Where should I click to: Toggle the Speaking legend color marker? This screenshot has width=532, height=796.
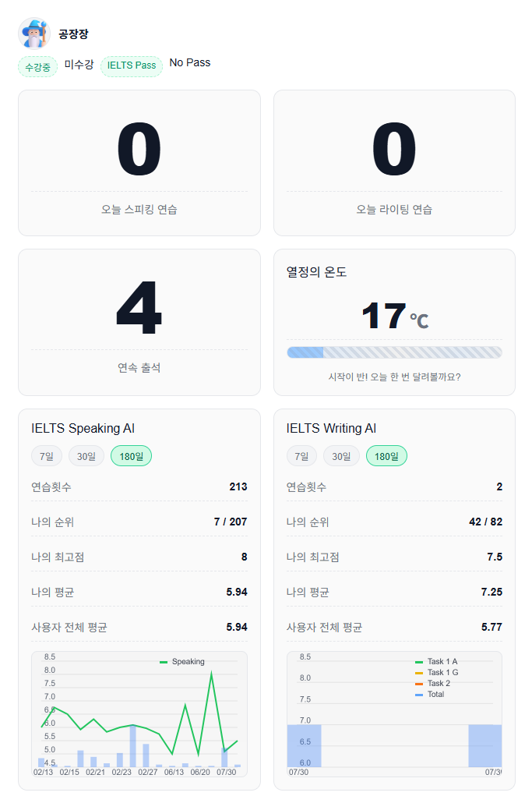pos(164,662)
